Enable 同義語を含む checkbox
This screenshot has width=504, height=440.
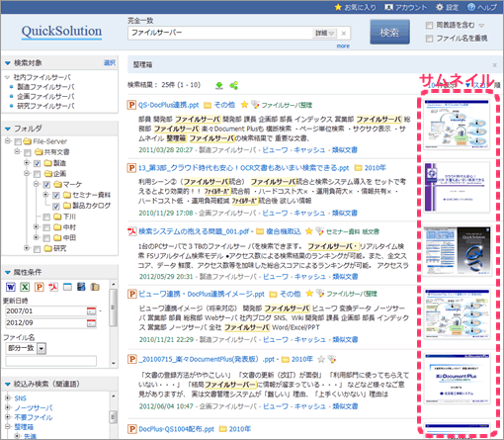(x=429, y=26)
